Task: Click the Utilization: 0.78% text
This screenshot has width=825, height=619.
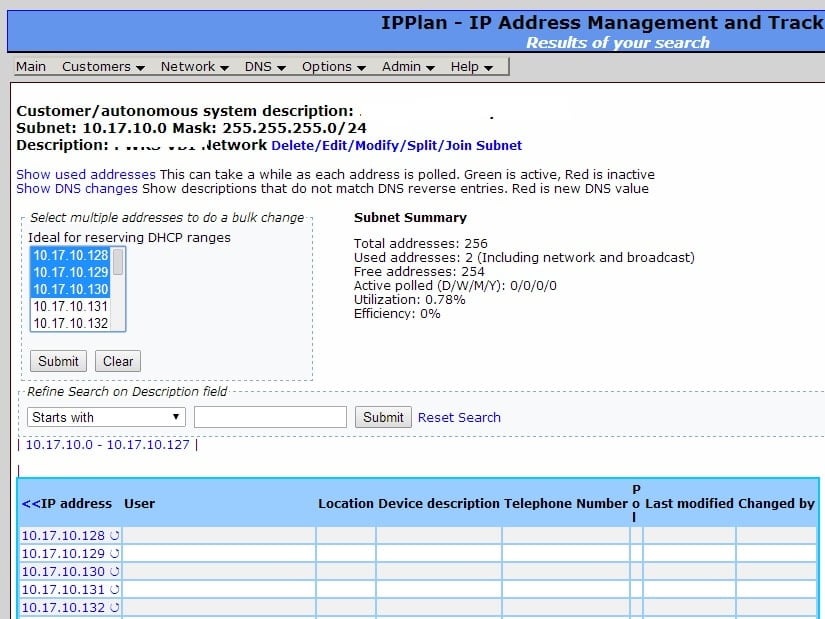Action: pos(409,300)
